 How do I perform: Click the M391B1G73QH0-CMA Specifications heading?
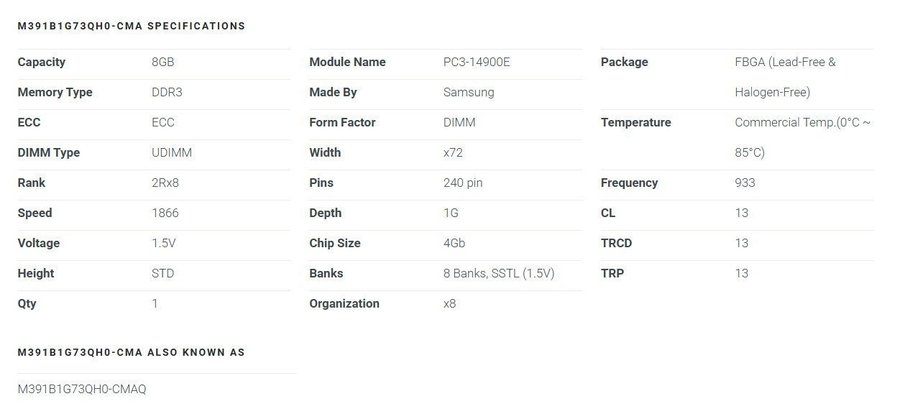click(x=131, y=25)
